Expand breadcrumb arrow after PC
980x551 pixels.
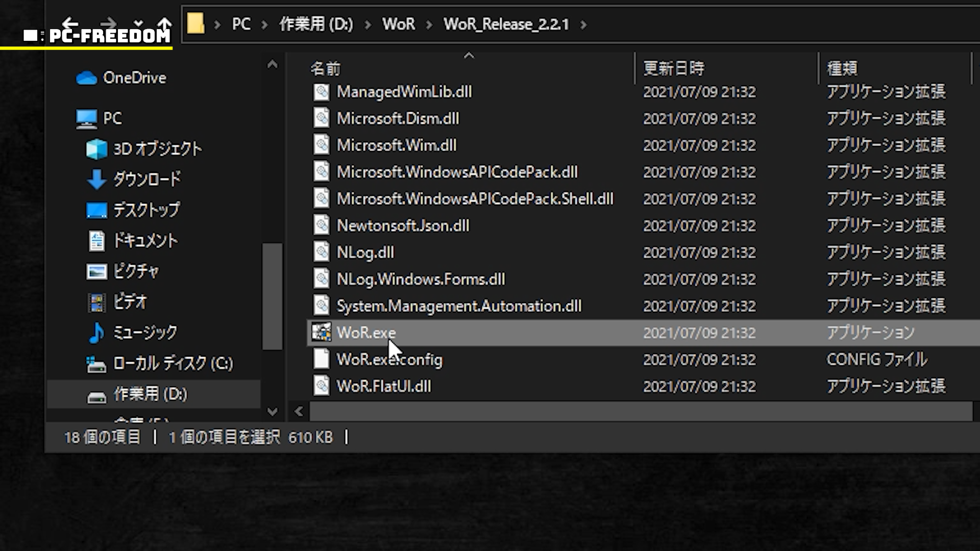pos(264,24)
